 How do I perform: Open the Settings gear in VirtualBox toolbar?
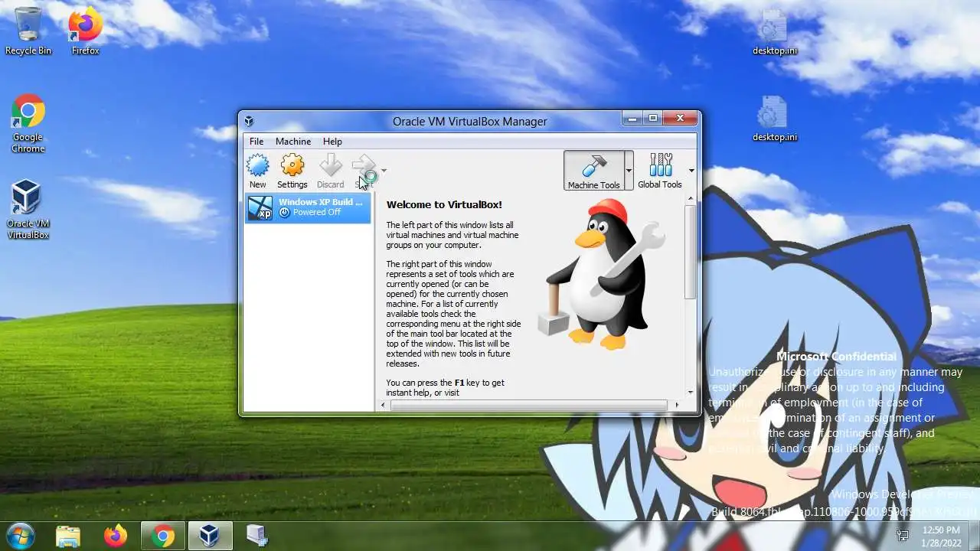click(292, 171)
